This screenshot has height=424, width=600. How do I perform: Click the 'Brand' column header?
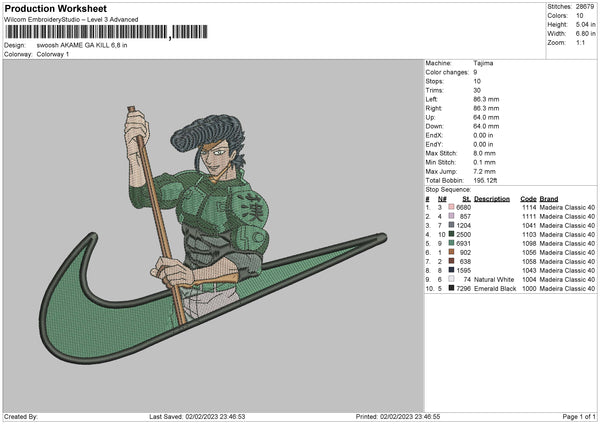[x=549, y=199]
